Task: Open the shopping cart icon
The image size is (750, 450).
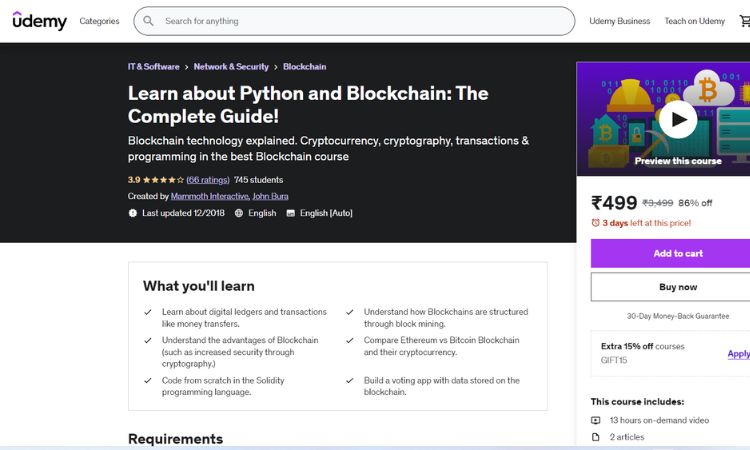Action: click(x=745, y=21)
